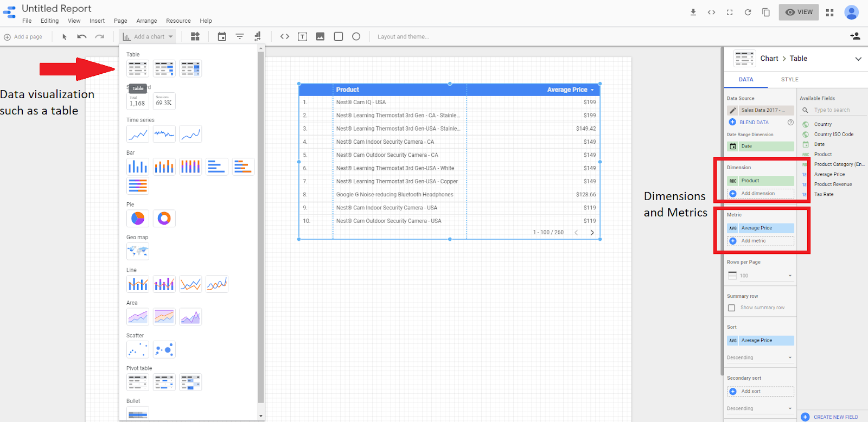Screen dimensions: 868x422
Task: Click Add a page
Action: 23,37
